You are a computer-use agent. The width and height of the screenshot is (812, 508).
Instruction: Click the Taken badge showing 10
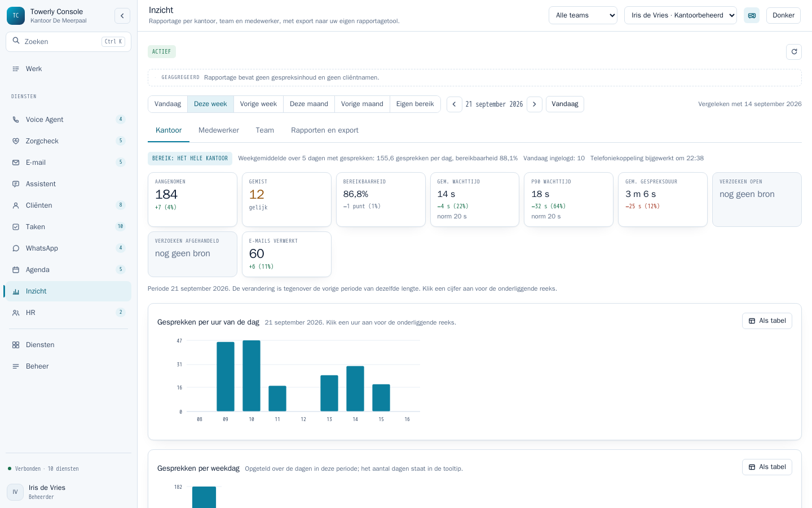pyautogui.click(x=120, y=227)
